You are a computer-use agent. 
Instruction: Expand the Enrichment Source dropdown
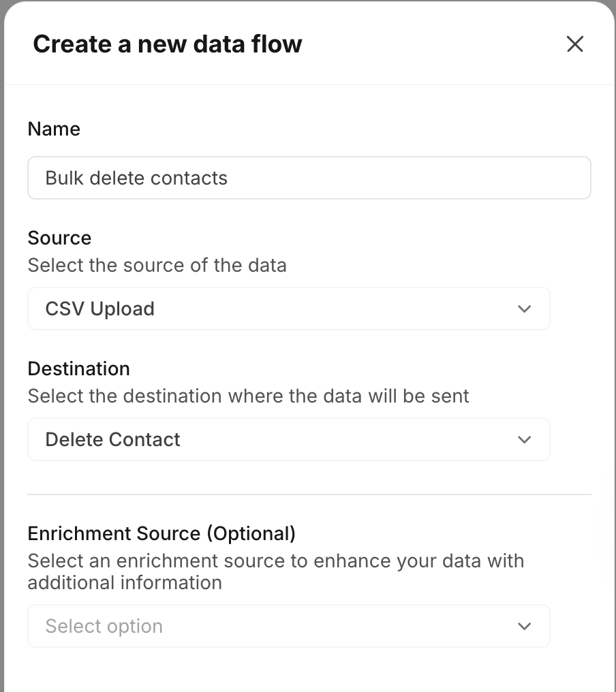[288, 626]
